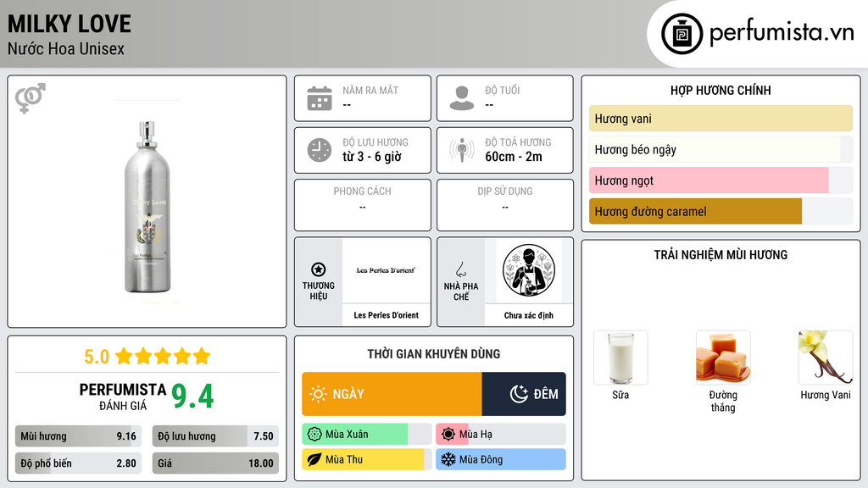Image resolution: width=868 pixels, height=488 pixels.
Task: Click the Mùa Thu yellow season bar
Action: [x=367, y=459]
